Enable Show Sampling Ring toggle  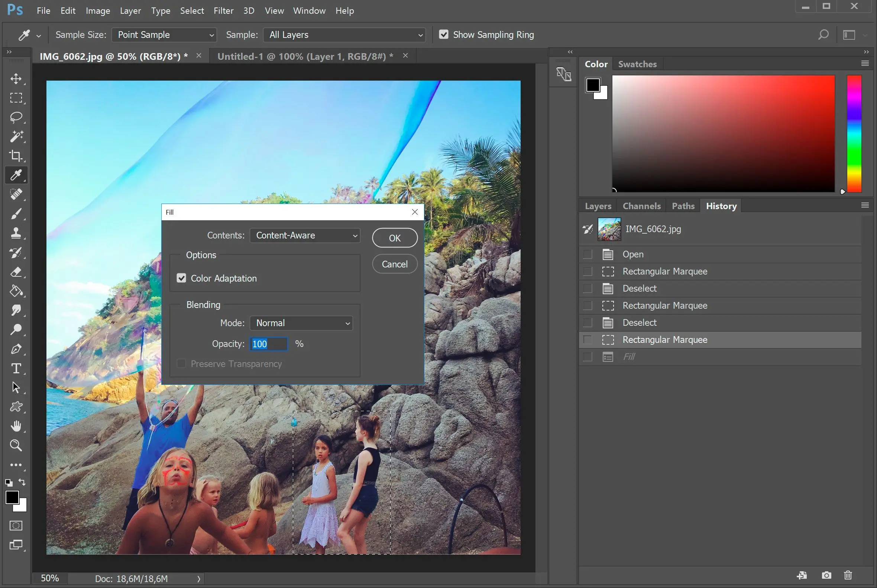pyautogui.click(x=444, y=34)
